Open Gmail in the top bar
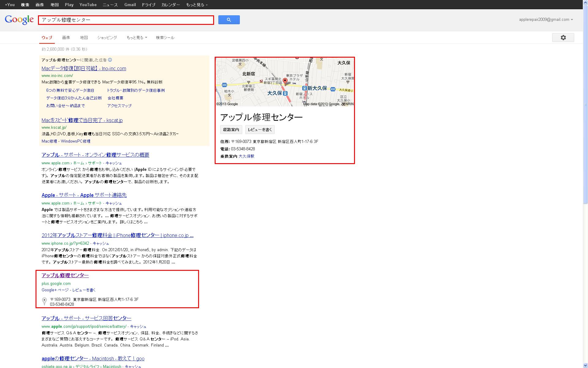The height and width of the screenshot is (368, 588). pos(130,5)
